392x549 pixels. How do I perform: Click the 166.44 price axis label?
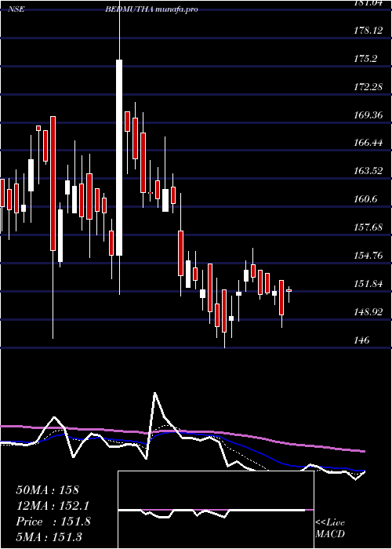coord(367,144)
